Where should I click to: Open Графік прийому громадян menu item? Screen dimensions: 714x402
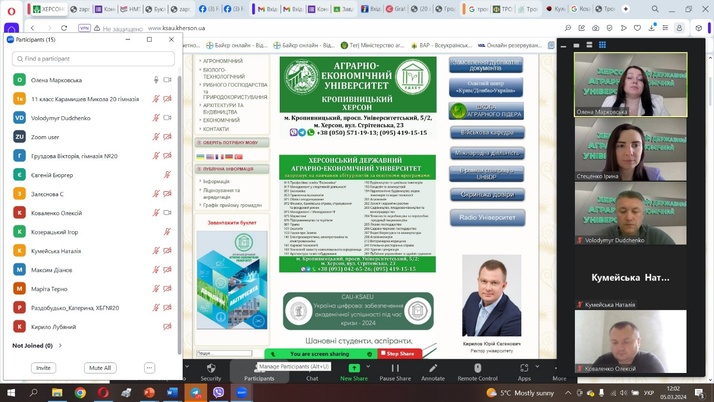pyautogui.click(x=232, y=205)
